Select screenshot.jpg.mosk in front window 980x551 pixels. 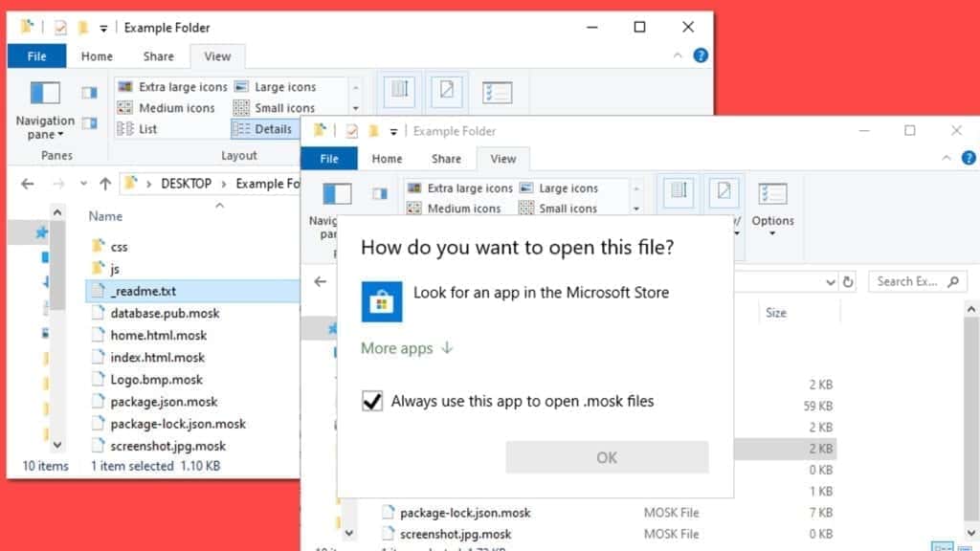click(456, 534)
